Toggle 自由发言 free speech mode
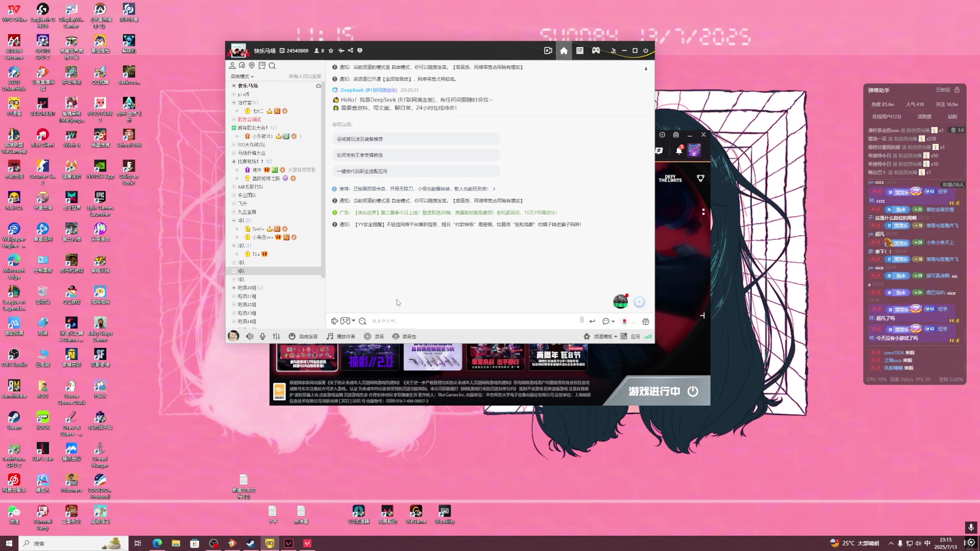Screen dimensions: 980x551 coord(303,336)
